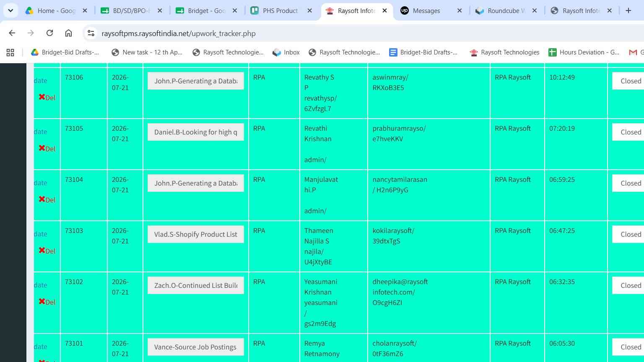Switch to the PHS Product tab

point(280,11)
